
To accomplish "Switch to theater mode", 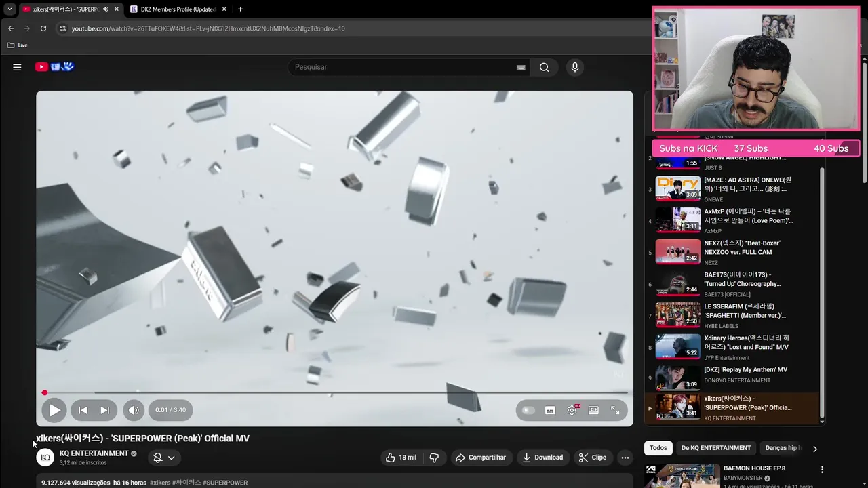I will pyautogui.click(x=593, y=410).
